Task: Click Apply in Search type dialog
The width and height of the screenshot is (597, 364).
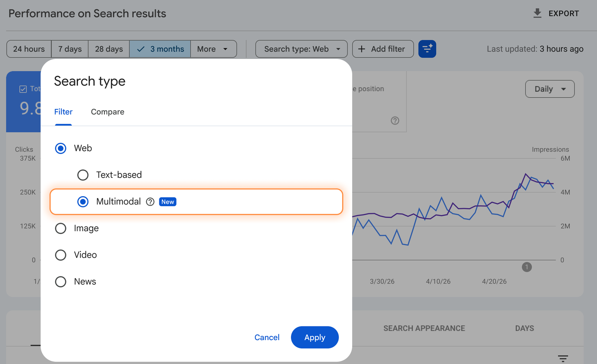Action: (315, 338)
